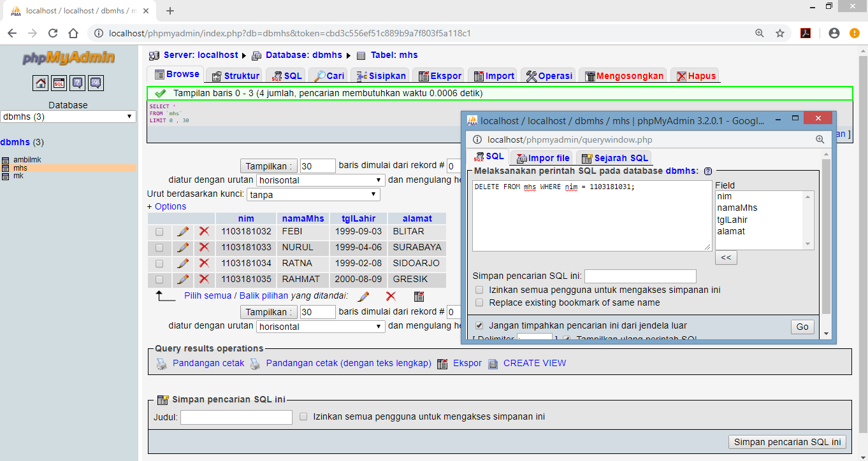Click the zoom magnifier in address bar
The image size is (868, 461).
coord(759,33)
